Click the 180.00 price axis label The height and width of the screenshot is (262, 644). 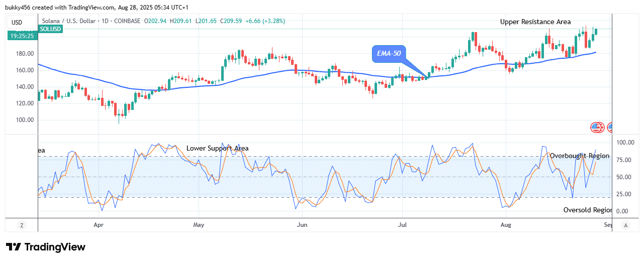[24, 54]
